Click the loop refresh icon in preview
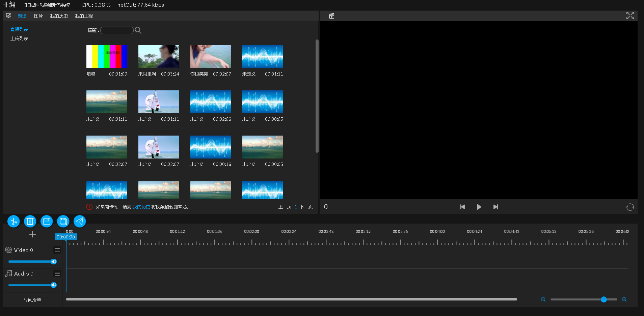 click(x=630, y=207)
